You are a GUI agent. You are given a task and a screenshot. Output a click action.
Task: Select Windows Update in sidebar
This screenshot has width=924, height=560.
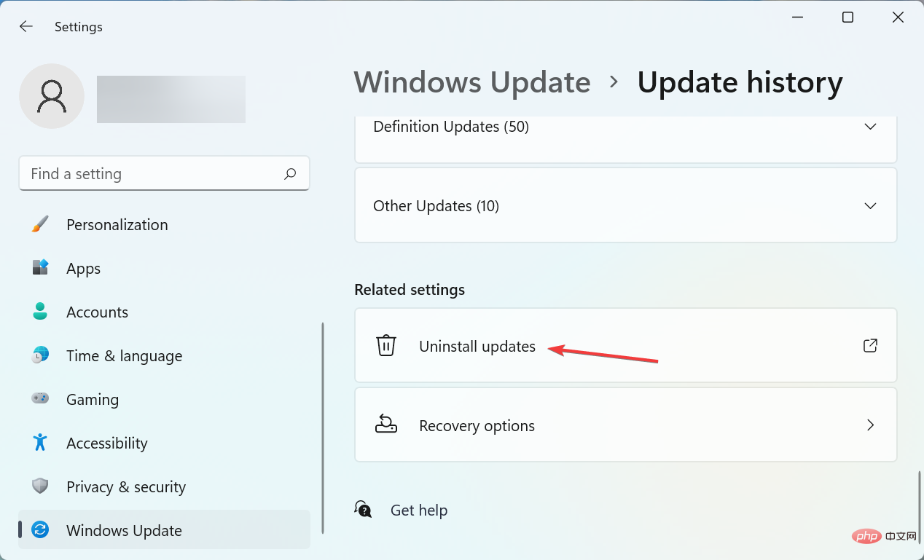pos(165,530)
